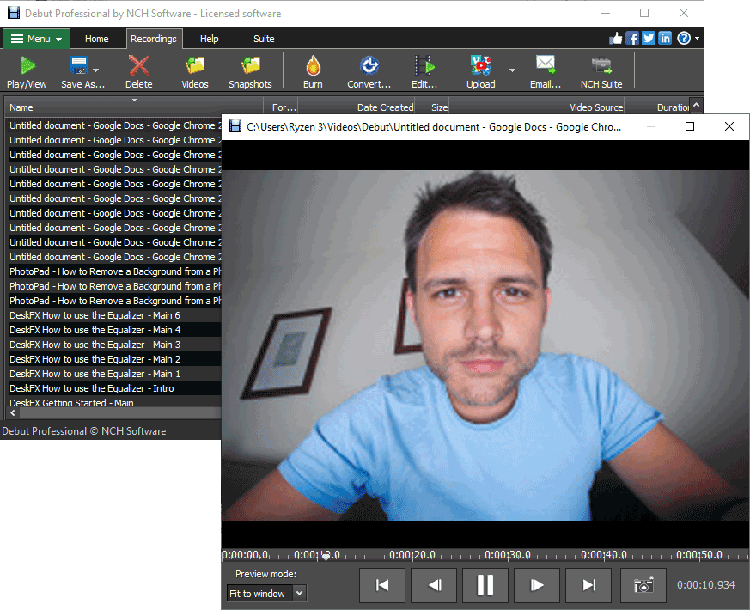The height and width of the screenshot is (610, 750).
Task: Click the Debut main window title icon
Action: pos(14,13)
